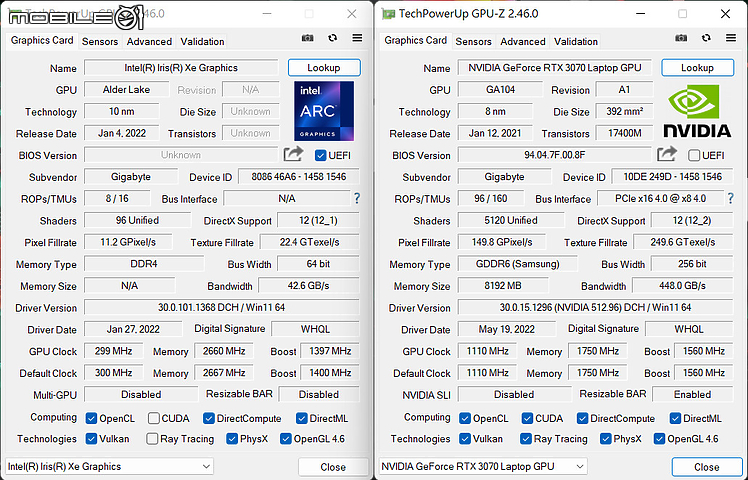Open the Intel Iris Xe Graphics GPU selector dropdown
This screenshot has width=748, height=480.
(109, 467)
